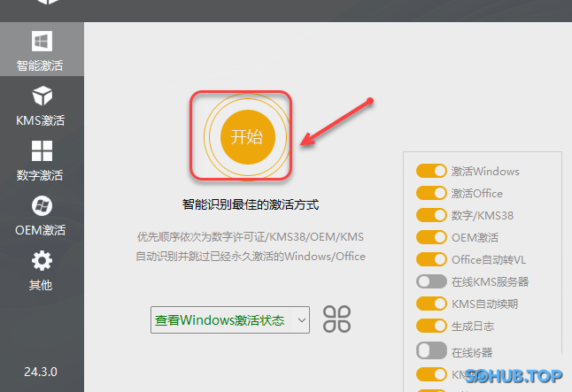This screenshot has width=572, height=392.
Task: Expand dropdown via its chevron arrow
Action: tap(301, 320)
